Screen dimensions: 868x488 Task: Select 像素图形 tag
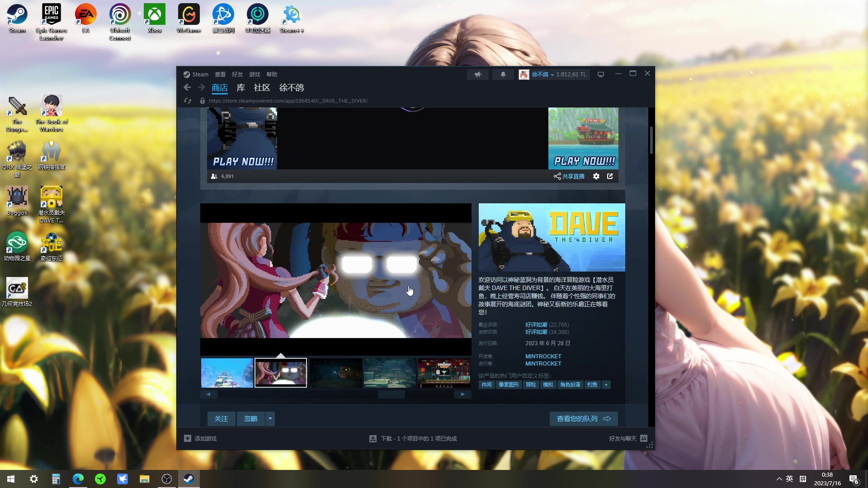[x=509, y=385]
